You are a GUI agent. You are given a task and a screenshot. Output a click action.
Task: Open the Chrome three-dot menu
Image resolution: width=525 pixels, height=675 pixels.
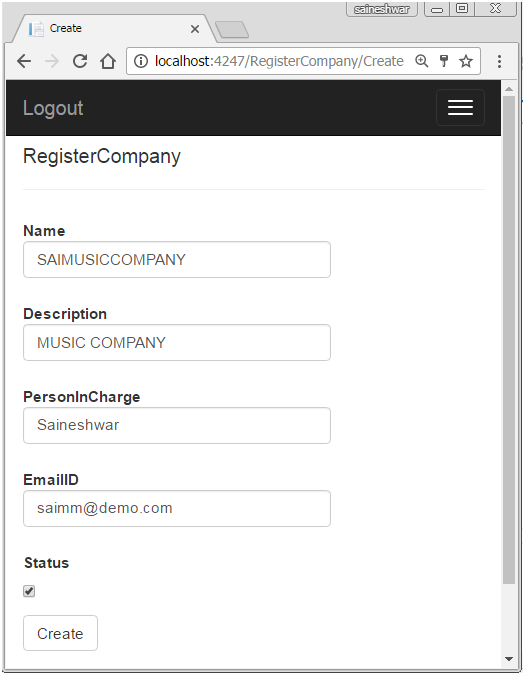coord(499,61)
